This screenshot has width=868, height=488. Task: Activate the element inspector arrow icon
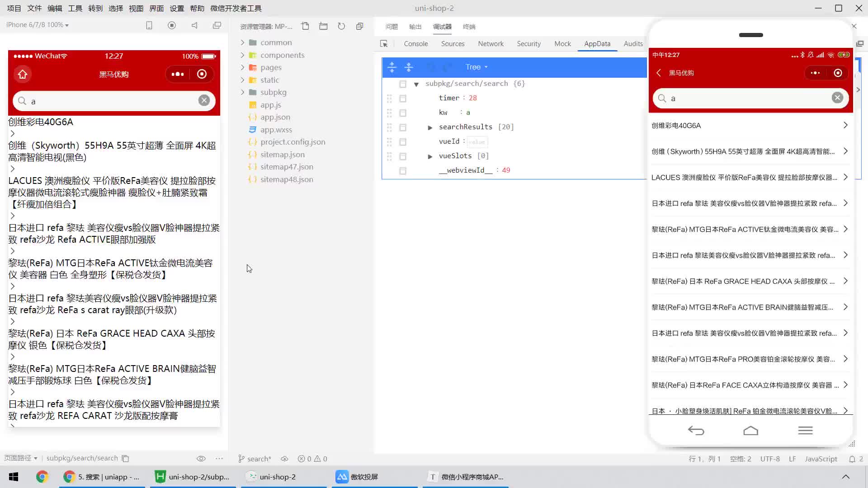384,44
